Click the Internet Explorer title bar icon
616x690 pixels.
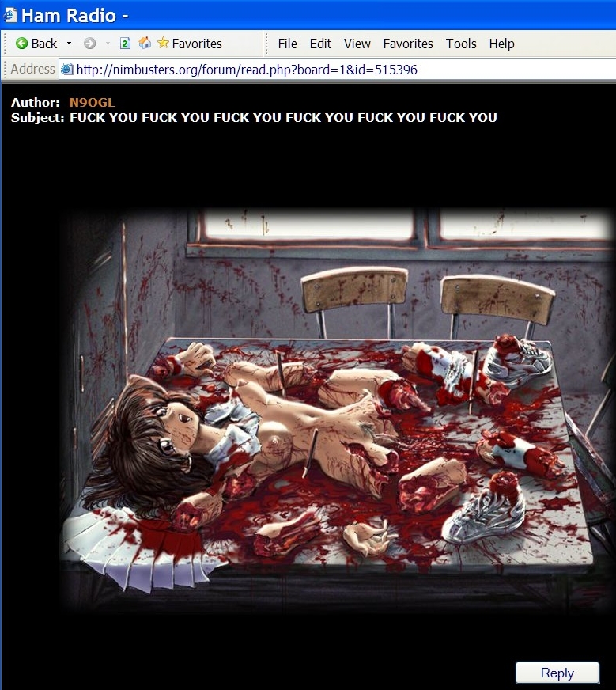coord(9,15)
